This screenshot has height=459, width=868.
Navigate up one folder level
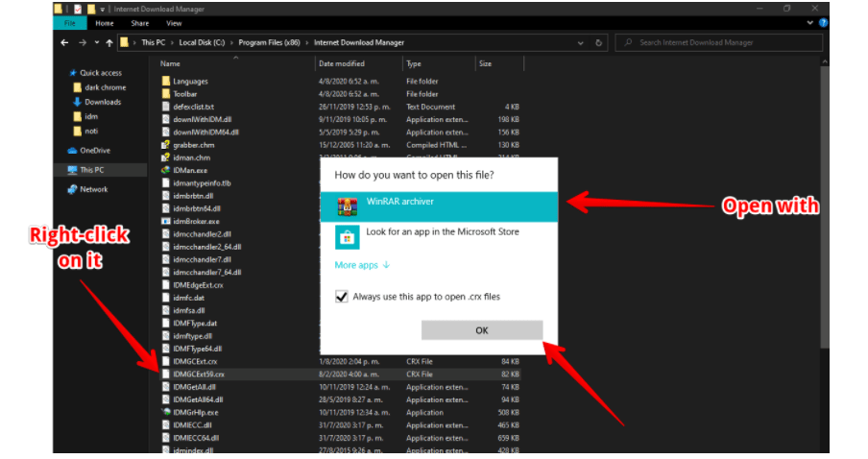[109, 42]
